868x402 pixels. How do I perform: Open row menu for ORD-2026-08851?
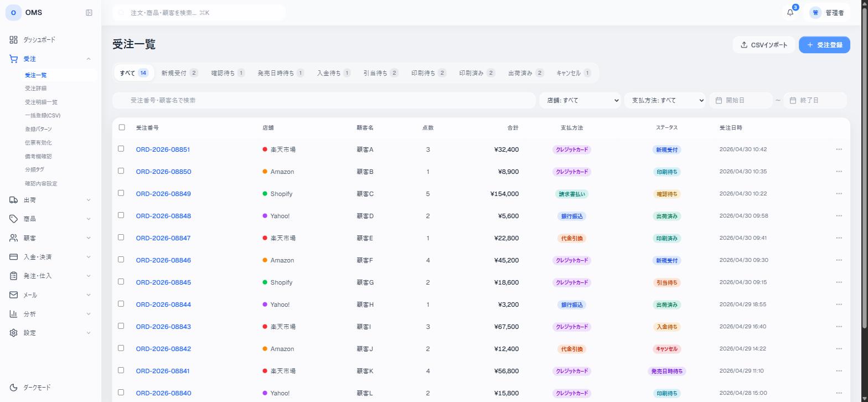click(x=839, y=150)
